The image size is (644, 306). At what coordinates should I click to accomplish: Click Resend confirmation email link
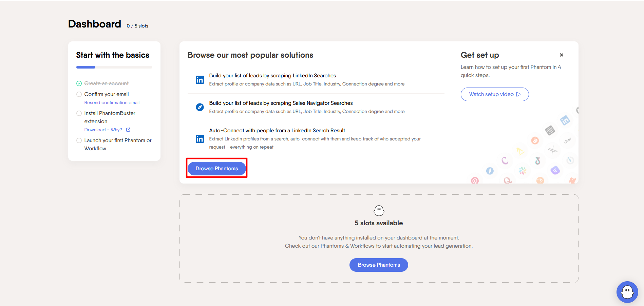[x=112, y=102]
